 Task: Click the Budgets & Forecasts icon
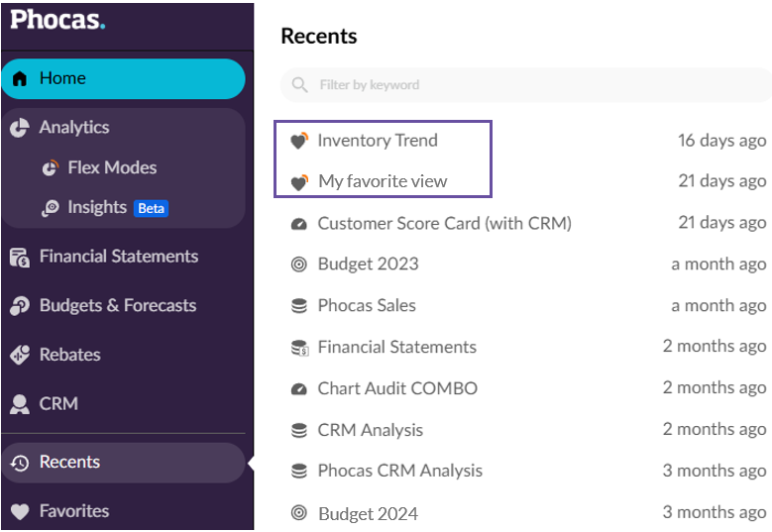pos(19,307)
